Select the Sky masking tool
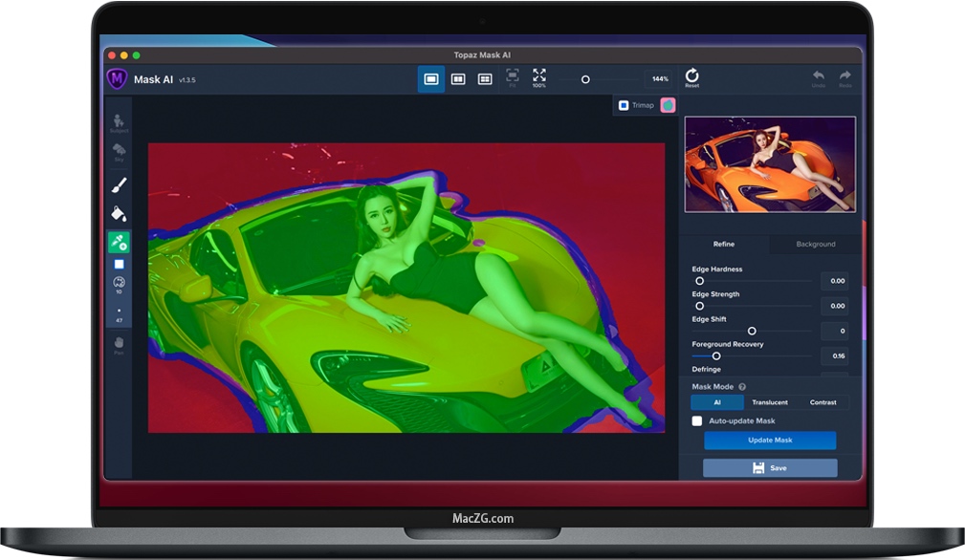The height and width of the screenshot is (560, 965). pos(119,150)
